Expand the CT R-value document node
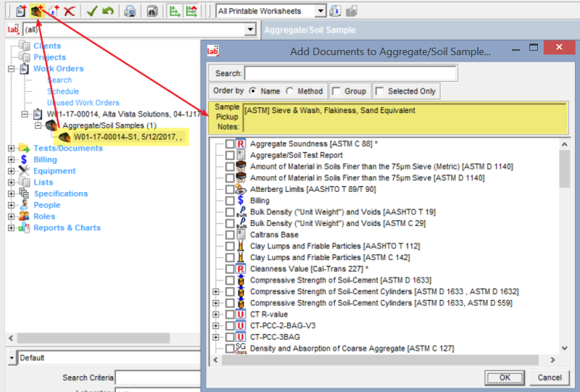This screenshot has height=392, width=580. (215, 314)
